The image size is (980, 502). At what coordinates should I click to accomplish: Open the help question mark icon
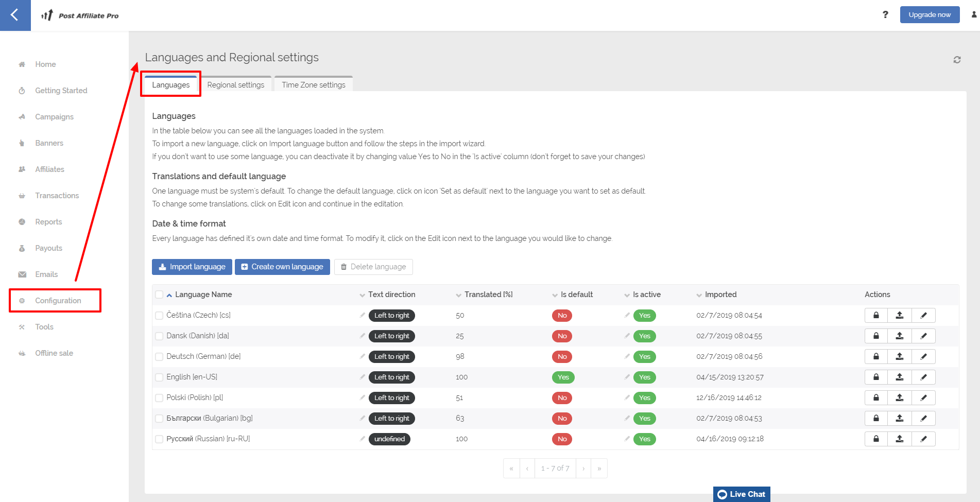885,14
